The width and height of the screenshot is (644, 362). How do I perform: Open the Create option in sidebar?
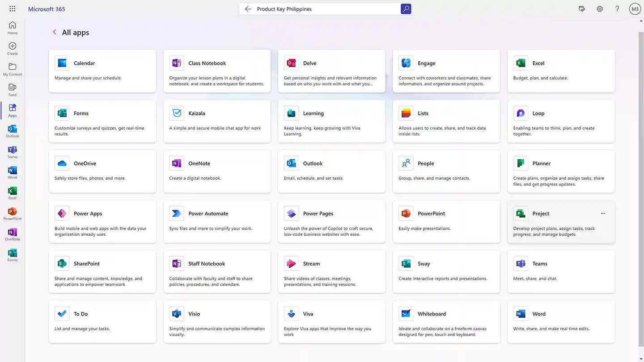point(13,48)
